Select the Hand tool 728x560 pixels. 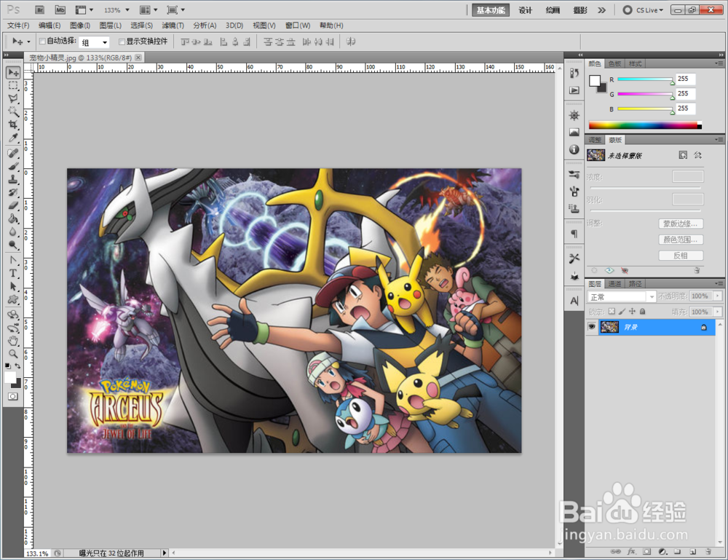13,341
